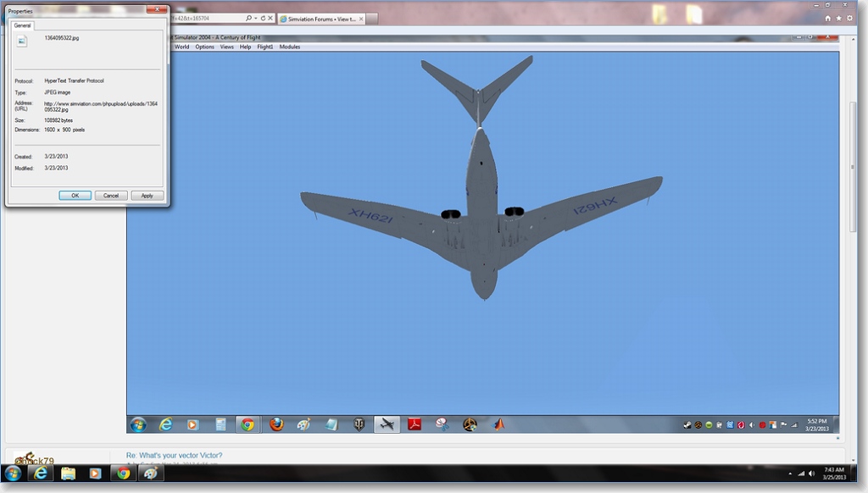Select the file name 1364095322.jpg
The image size is (868, 493).
[x=61, y=38]
